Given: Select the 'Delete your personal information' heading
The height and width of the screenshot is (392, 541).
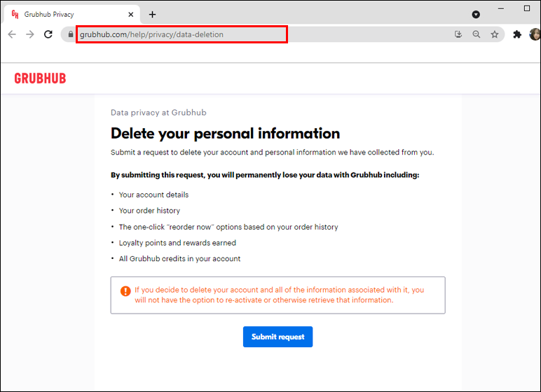Looking at the screenshot, I should [x=226, y=134].
